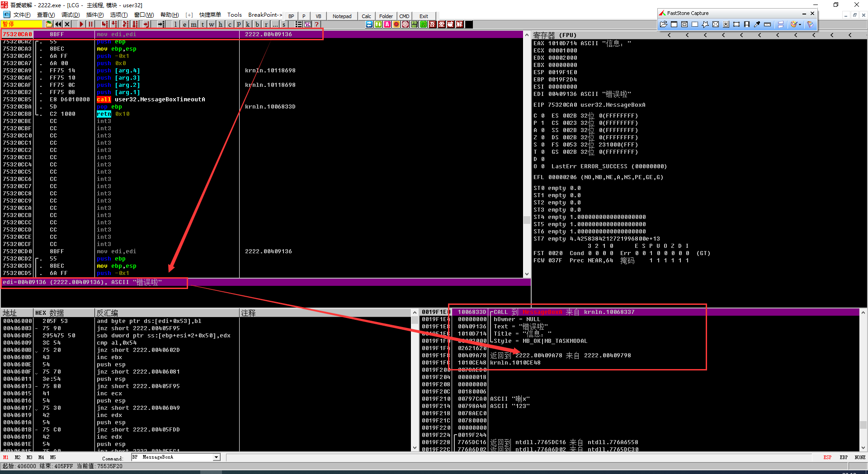Run the program with the play icon
Viewport: 868px width, 474px height.
click(x=81, y=24)
